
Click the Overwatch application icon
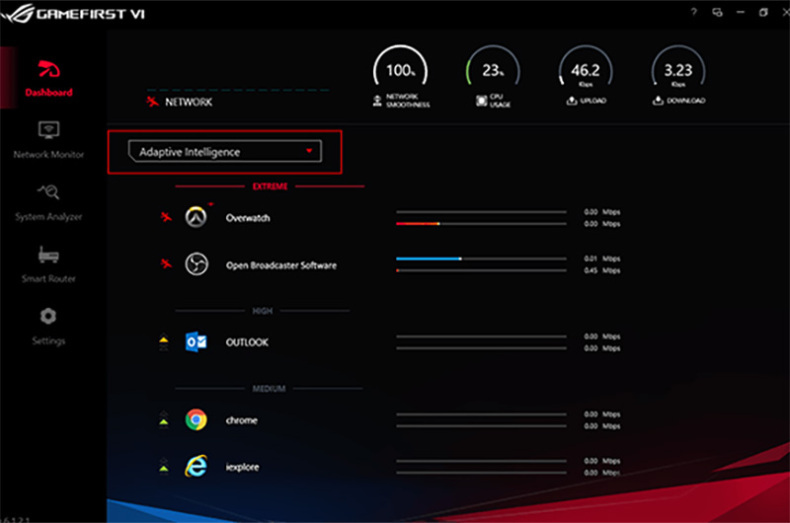pos(196,218)
